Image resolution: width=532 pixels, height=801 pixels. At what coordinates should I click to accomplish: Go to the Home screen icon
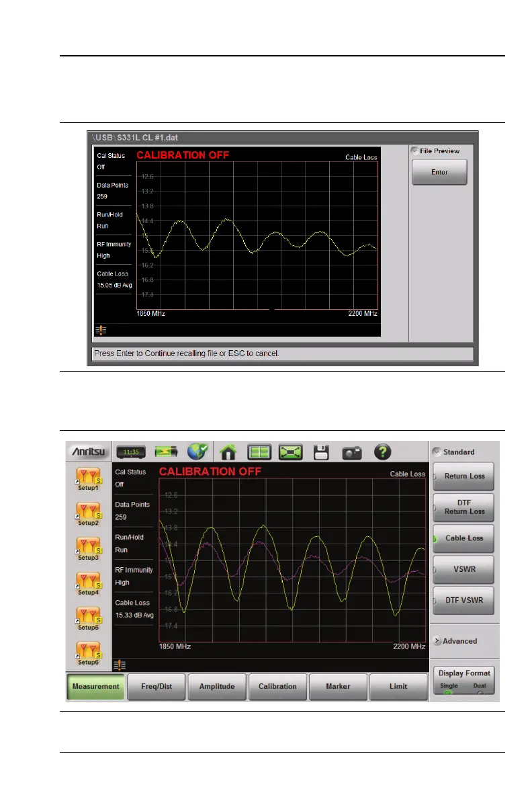228,452
